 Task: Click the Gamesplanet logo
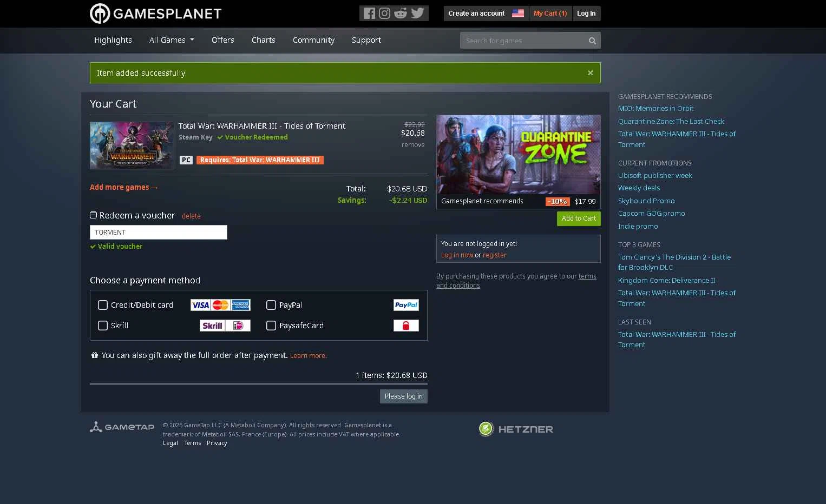pyautogui.click(x=155, y=14)
